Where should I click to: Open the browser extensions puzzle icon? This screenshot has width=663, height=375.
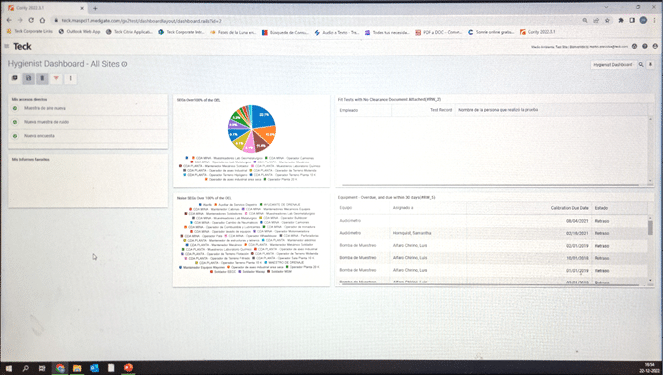click(x=621, y=20)
